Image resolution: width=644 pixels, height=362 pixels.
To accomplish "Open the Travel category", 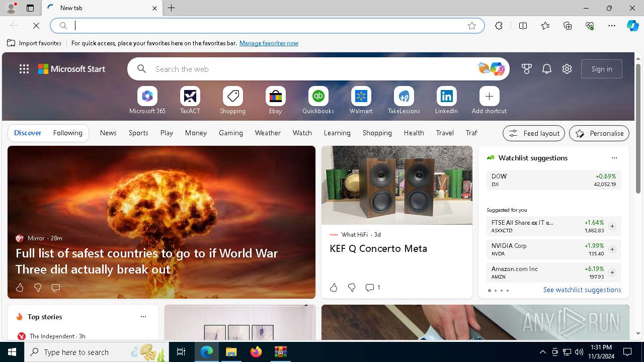I will tap(445, 133).
